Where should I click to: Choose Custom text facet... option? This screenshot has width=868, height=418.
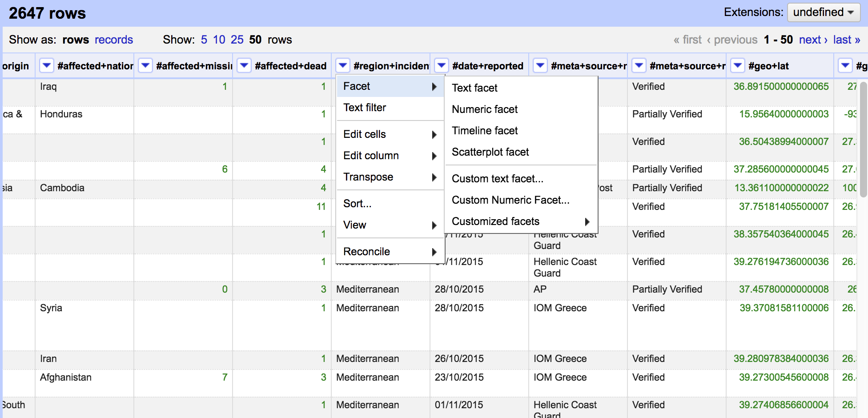tap(521, 179)
